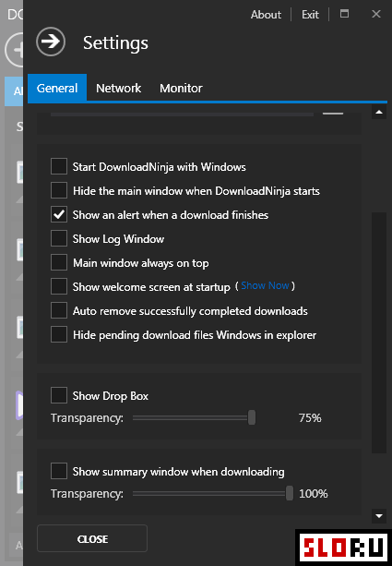The height and width of the screenshot is (566, 392).
Task: Click the maximize window icon
Action: pyautogui.click(x=344, y=14)
